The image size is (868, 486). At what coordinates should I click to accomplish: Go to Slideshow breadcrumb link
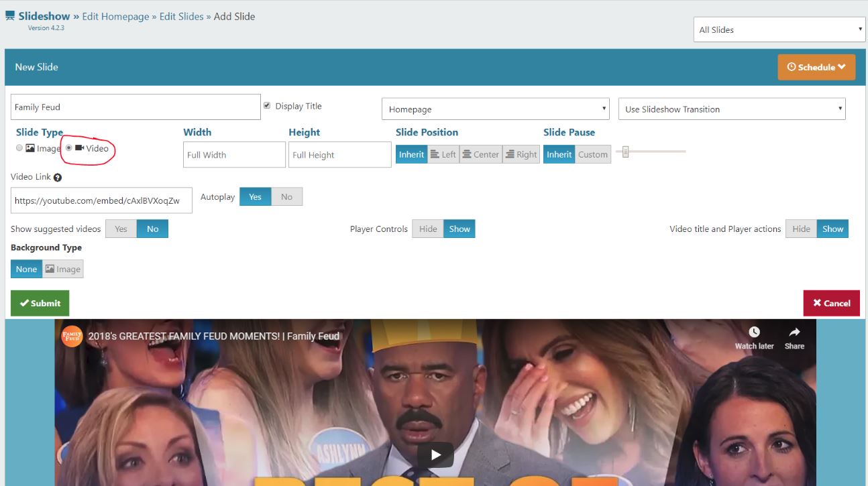44,16
